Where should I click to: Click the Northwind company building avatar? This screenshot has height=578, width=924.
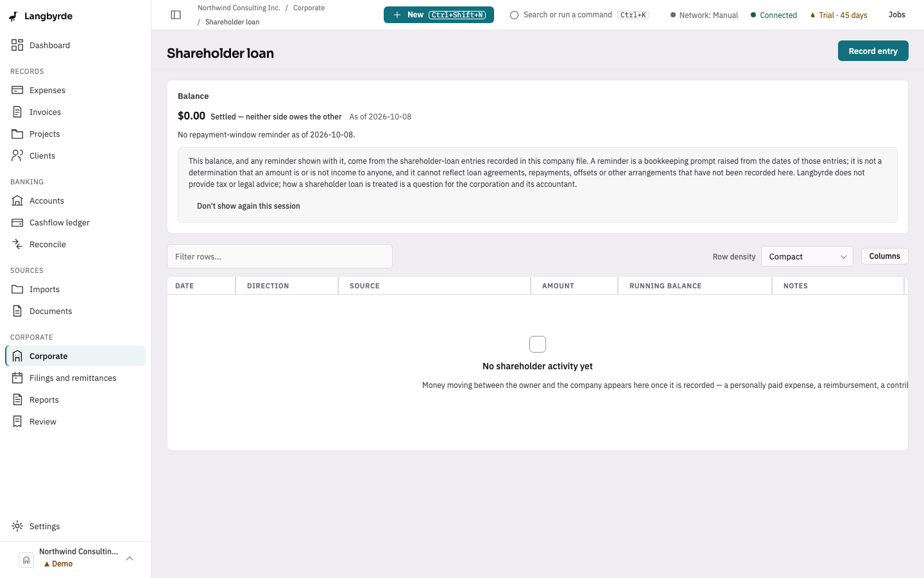click(26, 559)
